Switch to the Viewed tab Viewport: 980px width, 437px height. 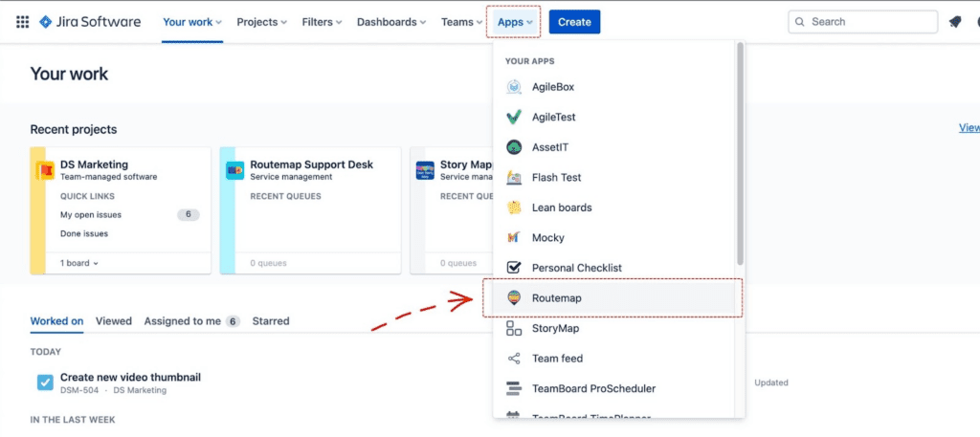[x=114, y=321]
